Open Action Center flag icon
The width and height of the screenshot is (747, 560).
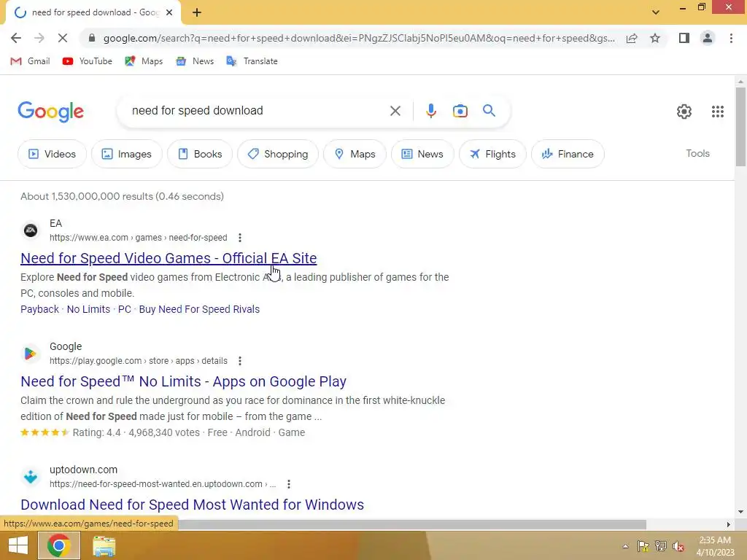coord(643,546)
